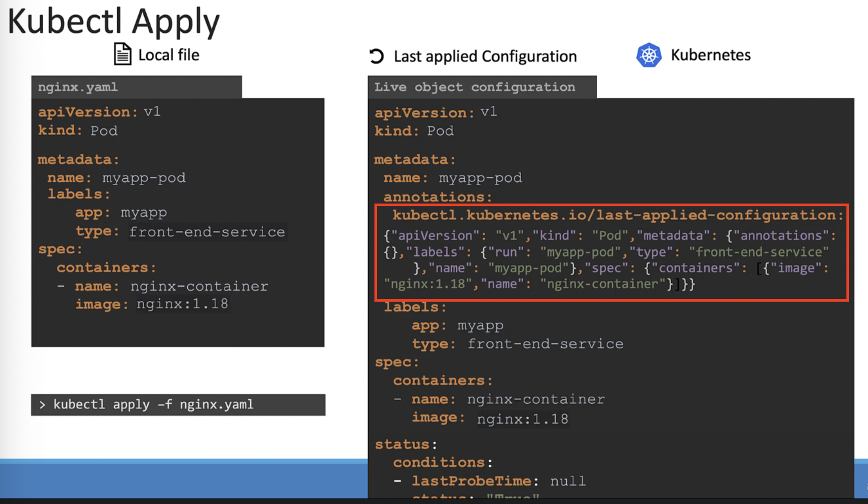
Task: Click the 'Kubernetes' label text
Action: coord(711,56)
